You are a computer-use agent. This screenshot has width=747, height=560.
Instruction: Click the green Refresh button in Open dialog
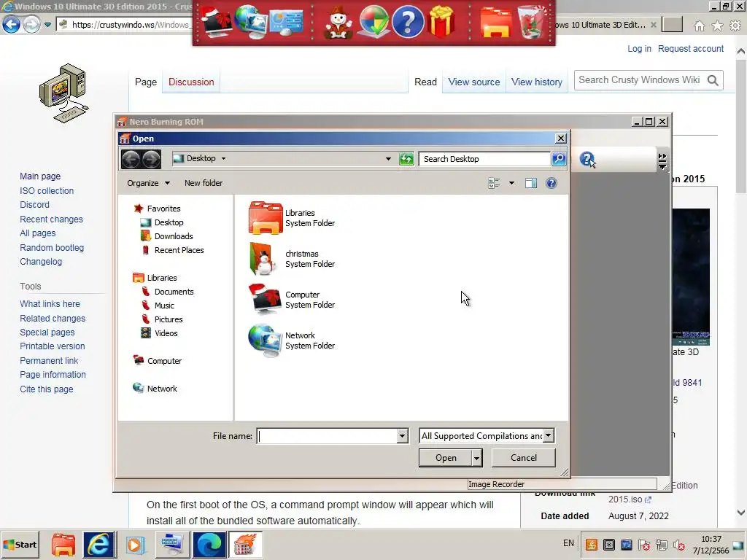point(406,159)
